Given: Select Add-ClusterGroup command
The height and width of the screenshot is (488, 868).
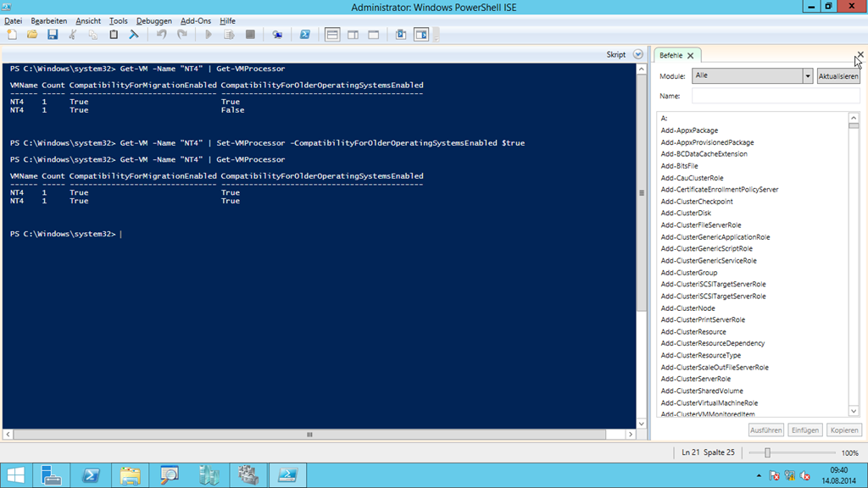Looking at the screenshot, I should coord(688,273).
